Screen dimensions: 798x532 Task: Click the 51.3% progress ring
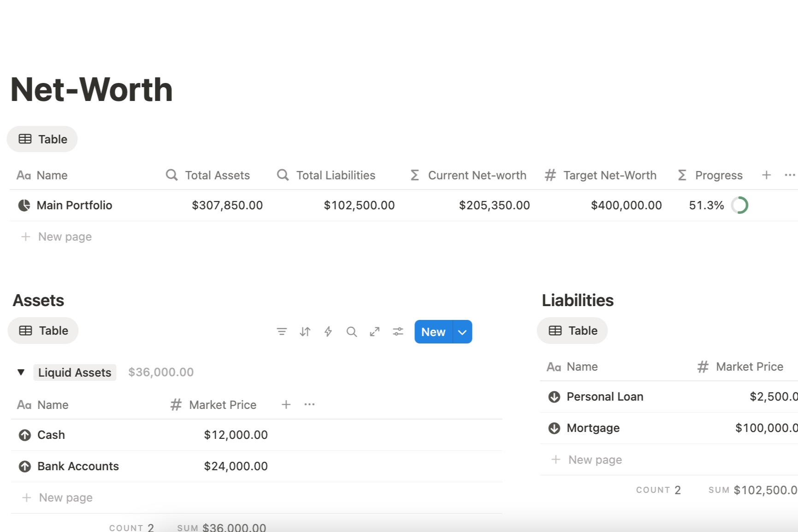(740, 205)
